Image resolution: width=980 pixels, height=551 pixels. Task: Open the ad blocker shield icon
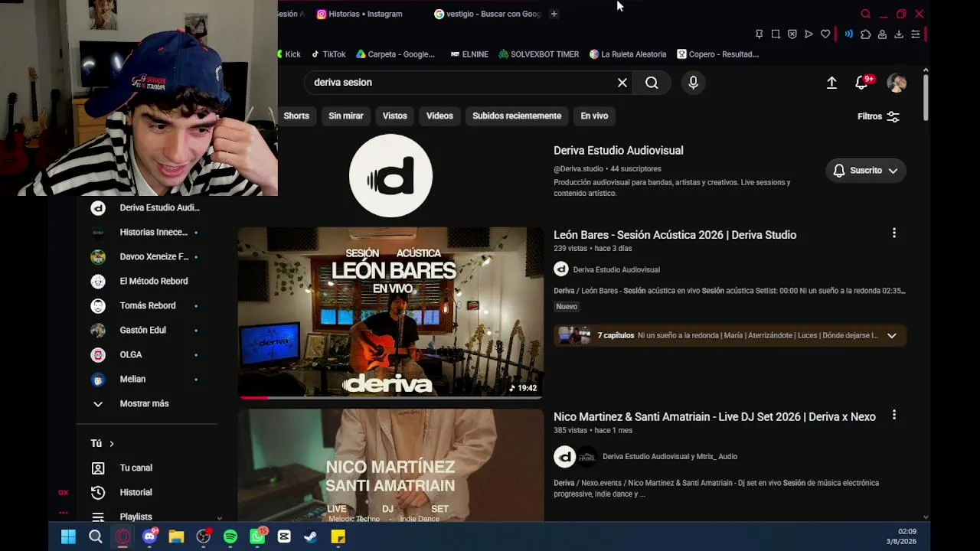792,34
